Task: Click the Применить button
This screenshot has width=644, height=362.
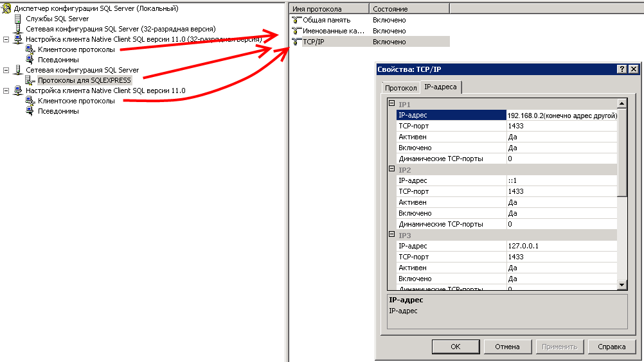Action: coord(559,347)
